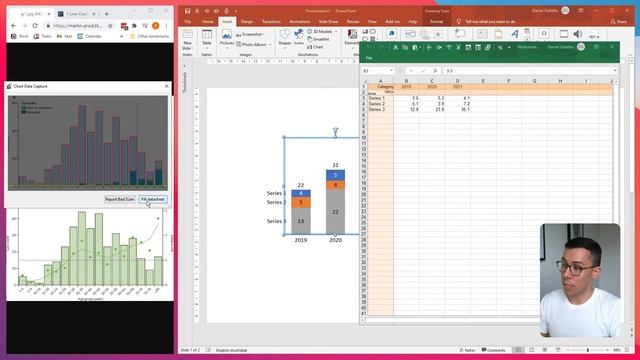The height and width of the screenshot is (360, 640).
Task: Insert Icons from the Illustrations group
Action: pyautogui.click(x=299, y=38)
